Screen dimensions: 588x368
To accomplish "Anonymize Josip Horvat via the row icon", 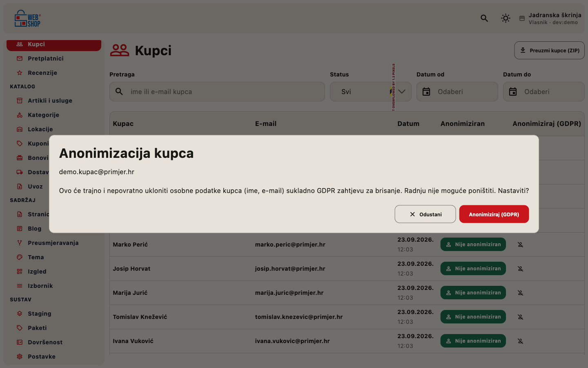I will click(520, 269).
